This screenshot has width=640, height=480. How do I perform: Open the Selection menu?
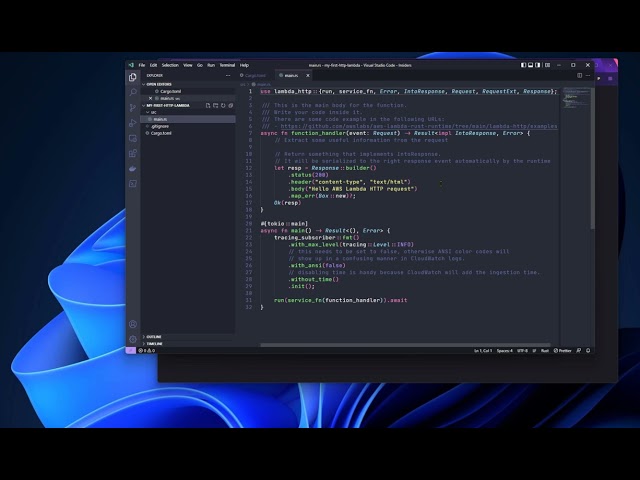pos(170,65)
